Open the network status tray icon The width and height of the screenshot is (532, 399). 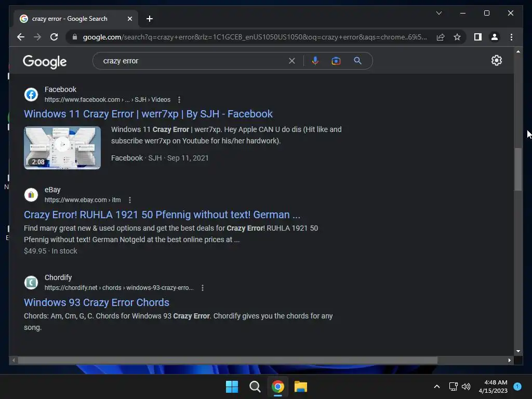pyautogui.click(x=453, y=387)
